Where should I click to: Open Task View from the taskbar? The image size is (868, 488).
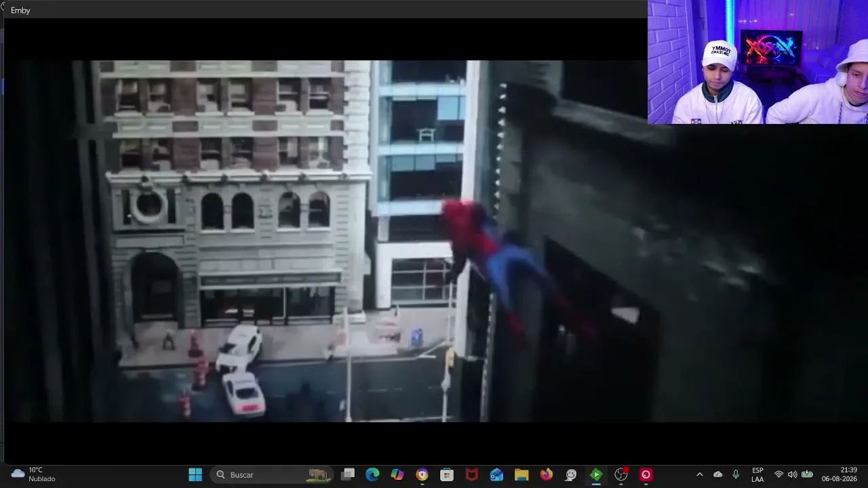[348, 474]
